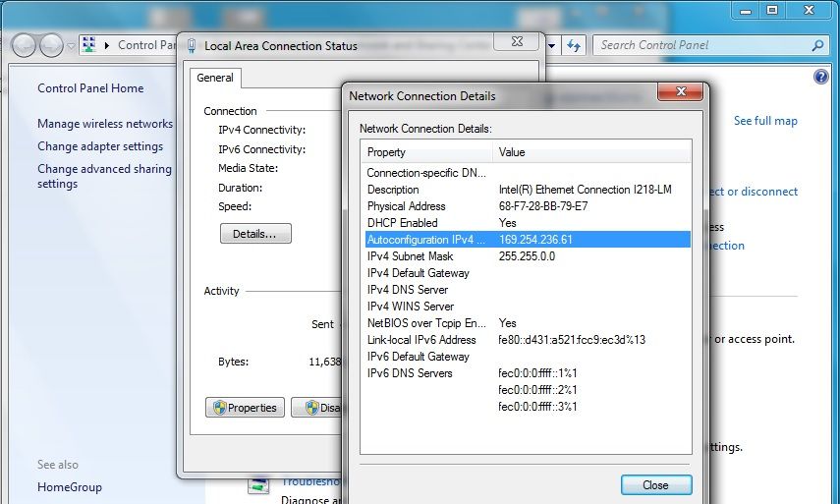Open the address bar history dropdown arrow

point(552,45)
